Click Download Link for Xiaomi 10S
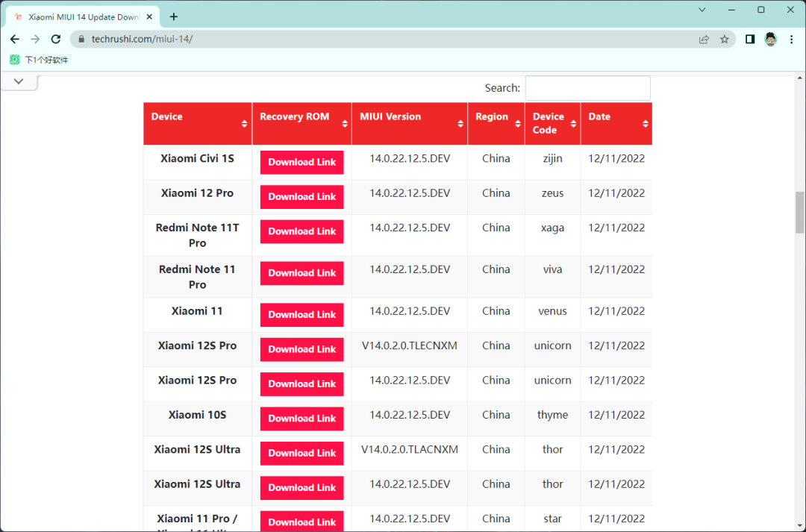The height and width of the screenshot is (532, 806). (x=302, y=419)
